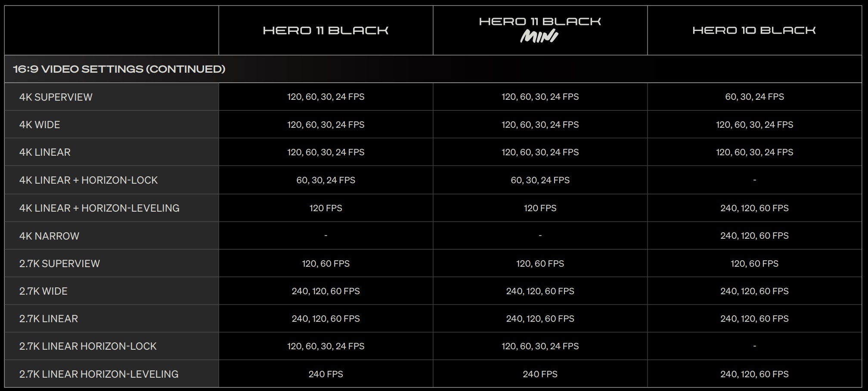Click the 2.7K LINEAR HORIZON-LOCK label
The height and width of the screenshot is (391, 868).
click(88, 346)
